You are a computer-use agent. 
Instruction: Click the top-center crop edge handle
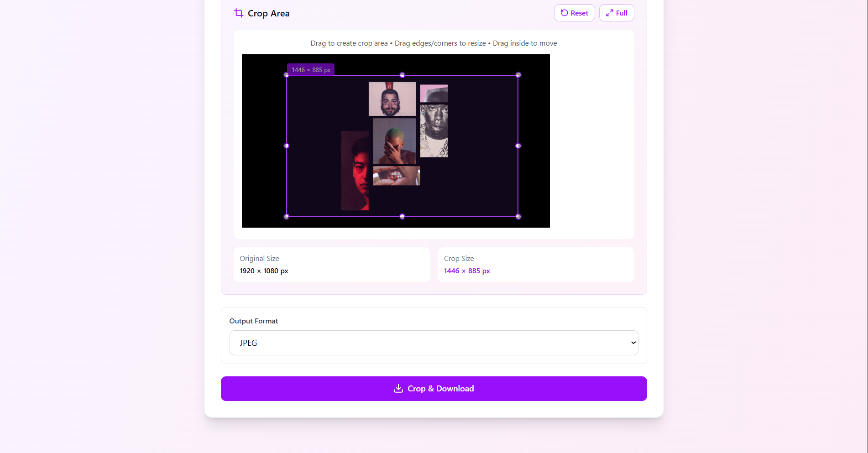tap(403, 75)
